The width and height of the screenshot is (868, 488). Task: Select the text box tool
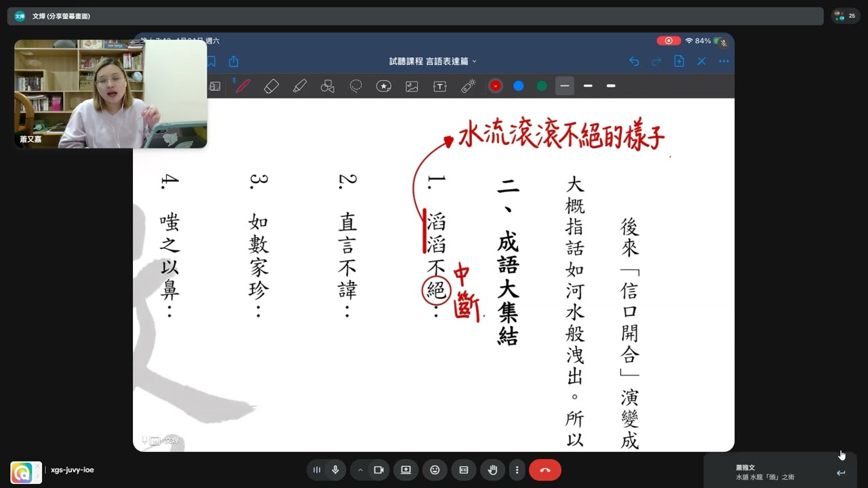tap(439, 86)
